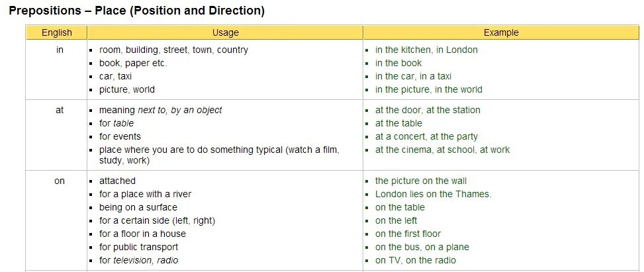Viewport: 644px width, 272px height.
Task: Click 'at a concert, at the party'
Action: click(x=426, y=136)
